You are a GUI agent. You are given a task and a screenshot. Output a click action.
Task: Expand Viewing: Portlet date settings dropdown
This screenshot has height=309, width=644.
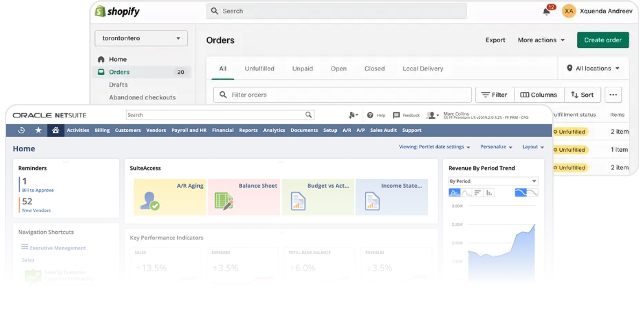tap(435, 147)
